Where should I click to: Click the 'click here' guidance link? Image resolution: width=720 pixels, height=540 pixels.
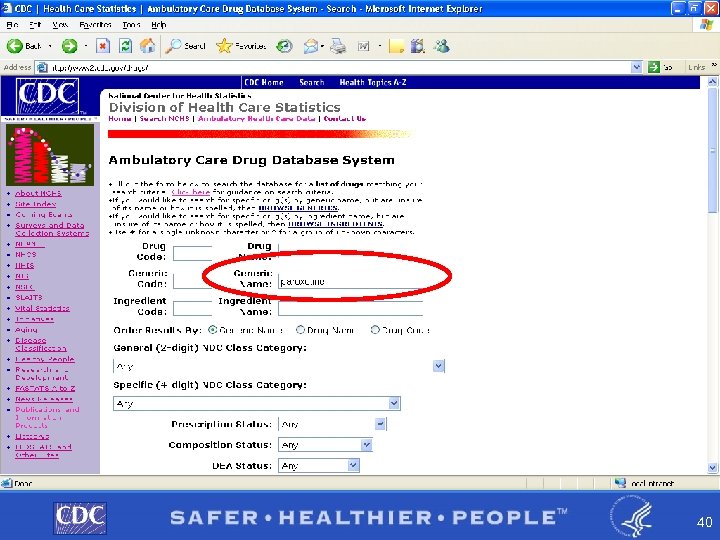click(191, 192)
